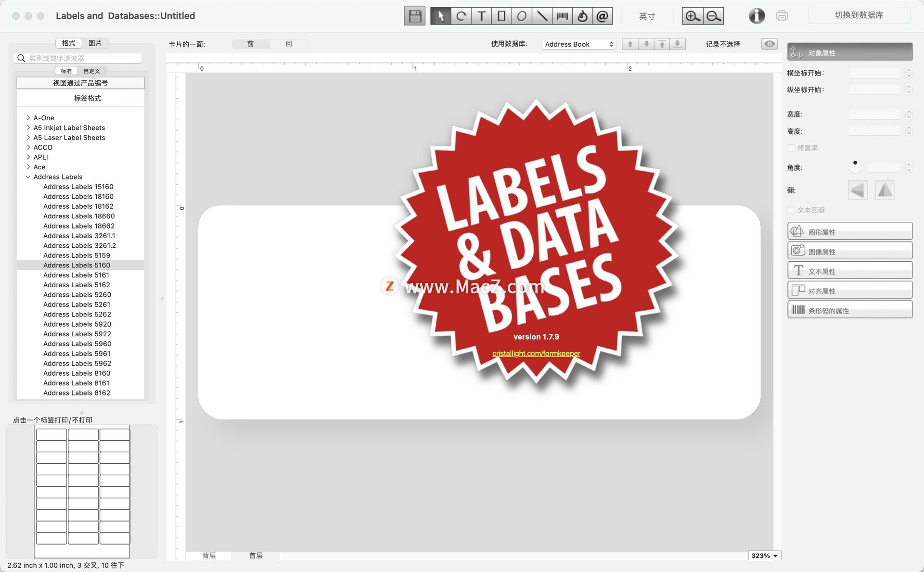Open 对象属性 object properties header
Screen dimensions: 924x572
[850, 52]
